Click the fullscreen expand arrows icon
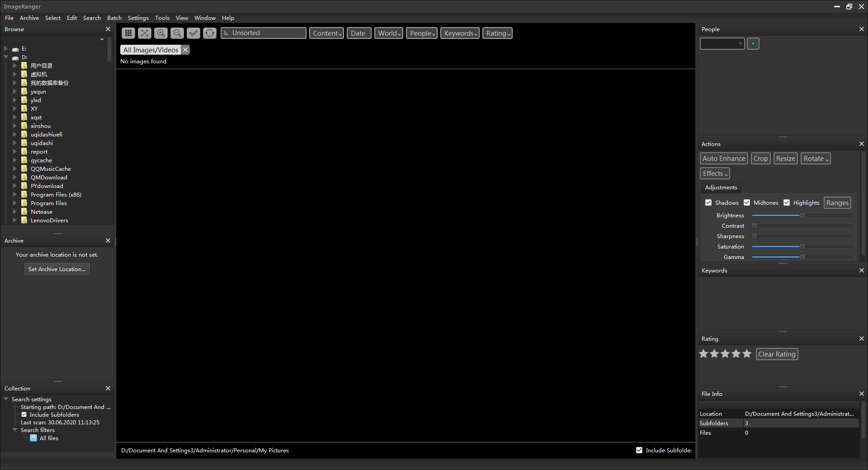 click(x=145, y=33)
